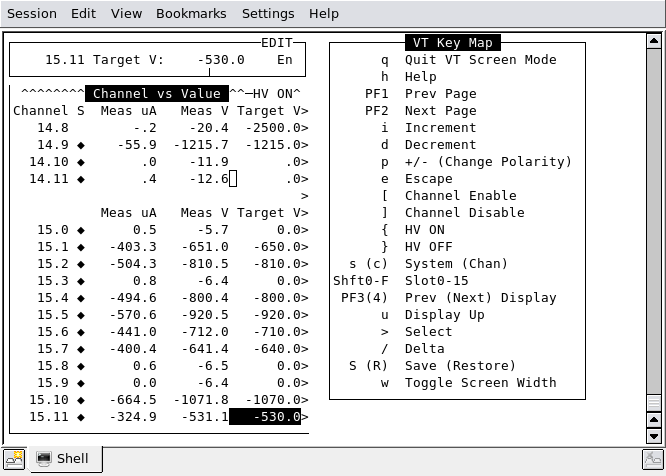Viewport: 666px width, 476px height.
Task: Click the status diamond for channel 14.11
Action: point(81,179)
